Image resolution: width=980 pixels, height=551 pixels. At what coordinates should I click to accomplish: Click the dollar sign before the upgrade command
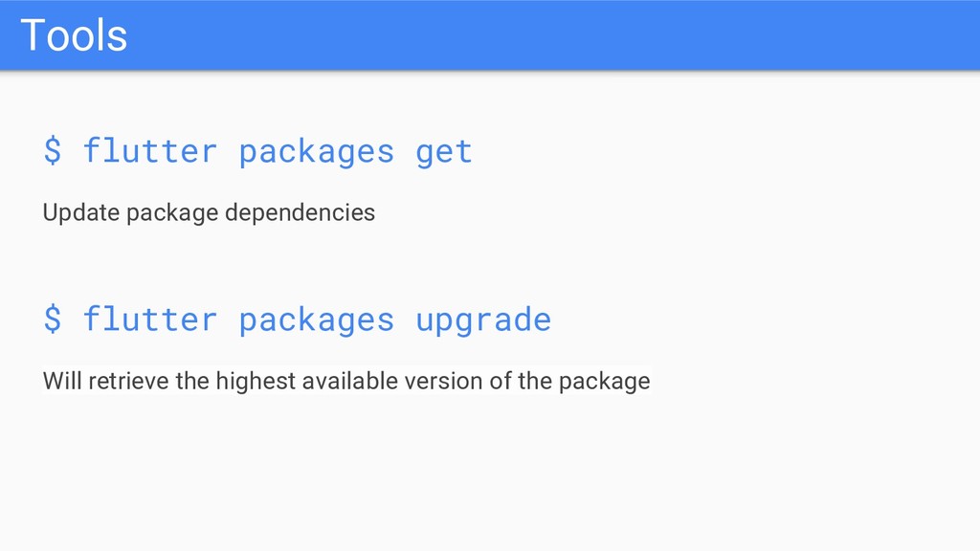[x=53, y=319]
